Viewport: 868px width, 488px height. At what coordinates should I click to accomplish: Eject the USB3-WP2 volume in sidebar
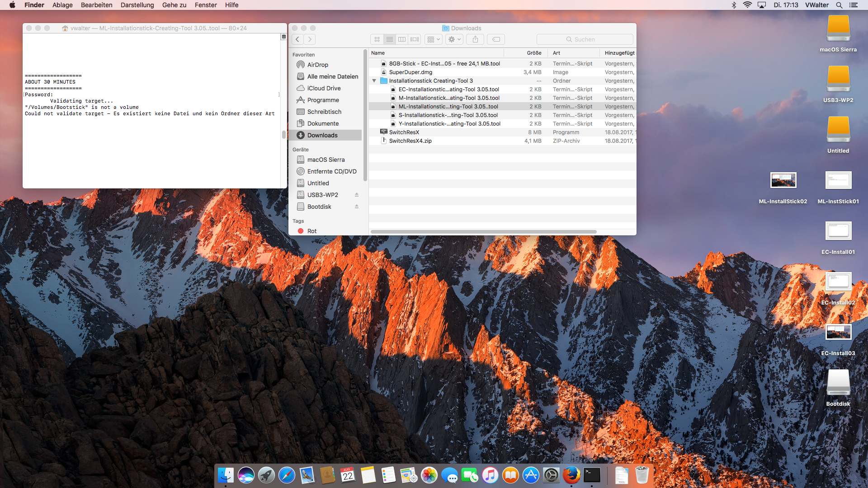pos(357,195)
